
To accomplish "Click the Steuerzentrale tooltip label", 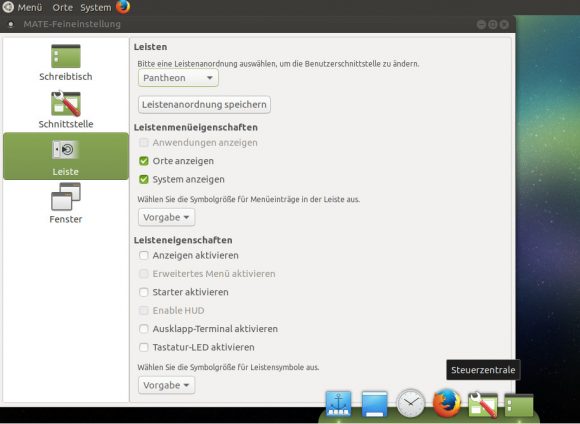I will tap(483, 370).
